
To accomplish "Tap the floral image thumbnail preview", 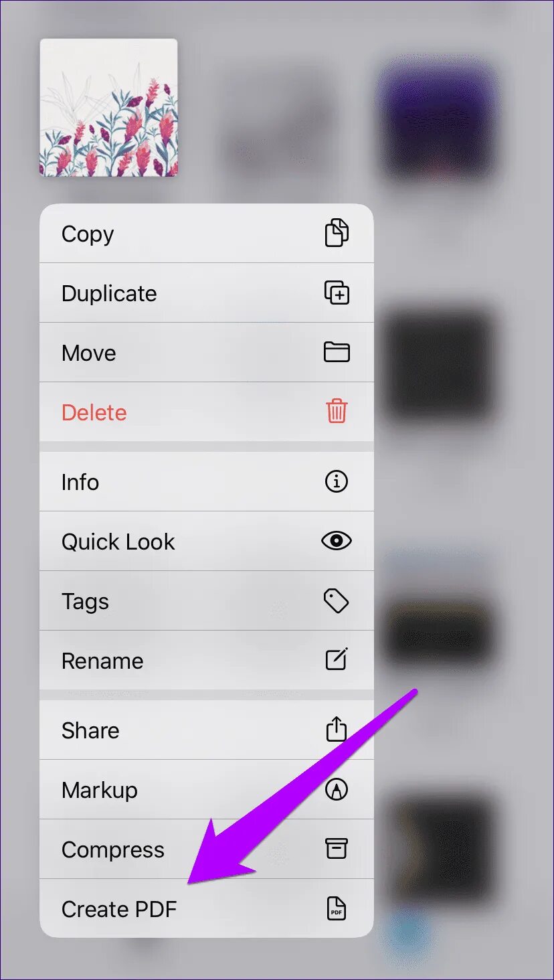I will (x=109, y=108).
